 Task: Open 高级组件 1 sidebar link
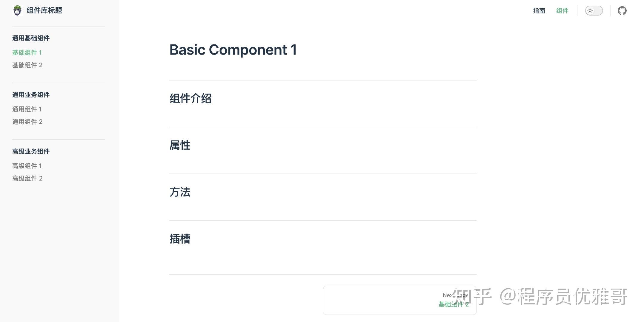[27, 166]
